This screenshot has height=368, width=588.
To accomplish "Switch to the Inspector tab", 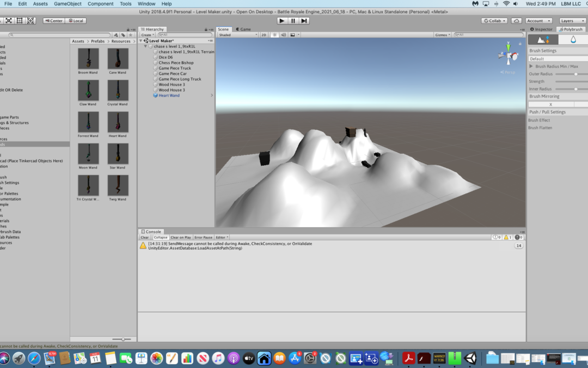I will 541,29.
